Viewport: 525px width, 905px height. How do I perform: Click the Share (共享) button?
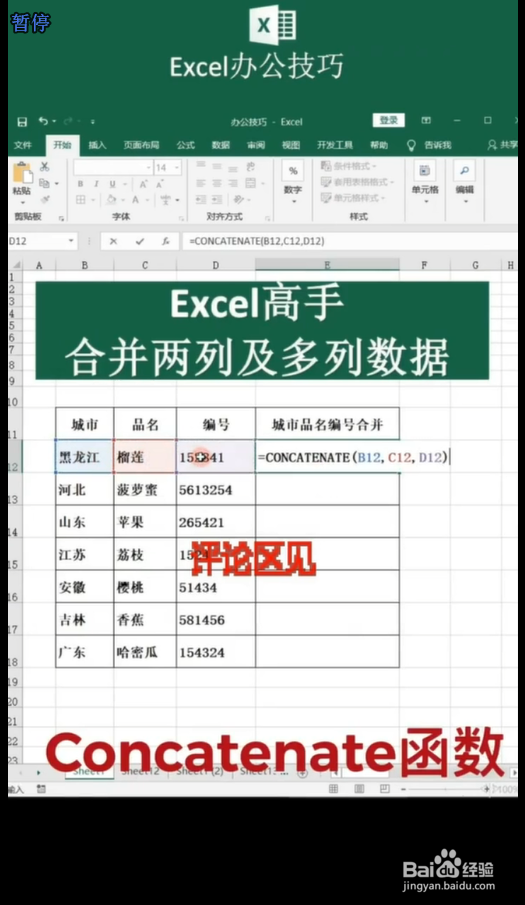[x=502, y=145]
